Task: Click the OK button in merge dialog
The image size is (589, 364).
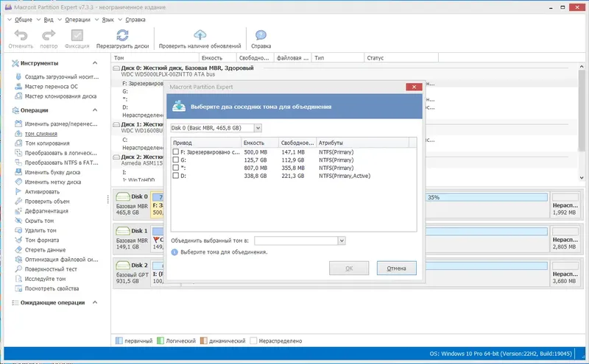Action: [349, 268]
